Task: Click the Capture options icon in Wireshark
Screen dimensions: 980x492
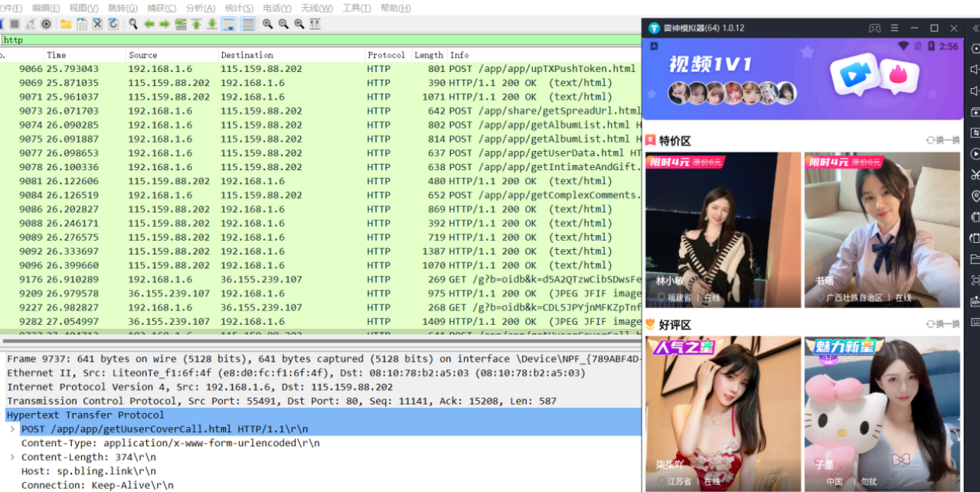Action: pyautogui.click(x=46, y=24)
